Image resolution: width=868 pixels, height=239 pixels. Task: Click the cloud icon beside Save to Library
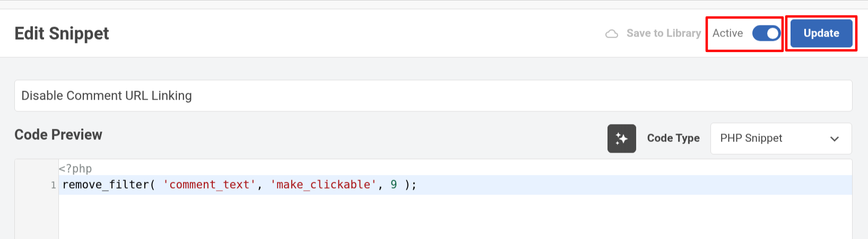coord(612,34)
